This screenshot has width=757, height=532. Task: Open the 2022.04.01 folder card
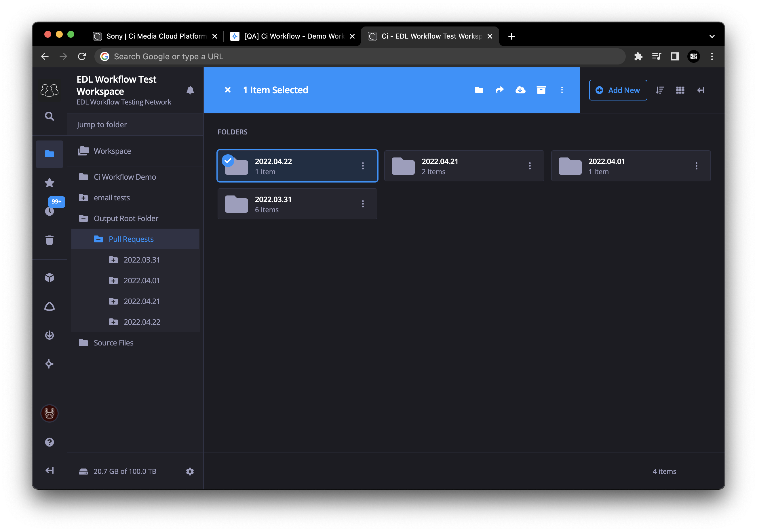click(631, 166)
